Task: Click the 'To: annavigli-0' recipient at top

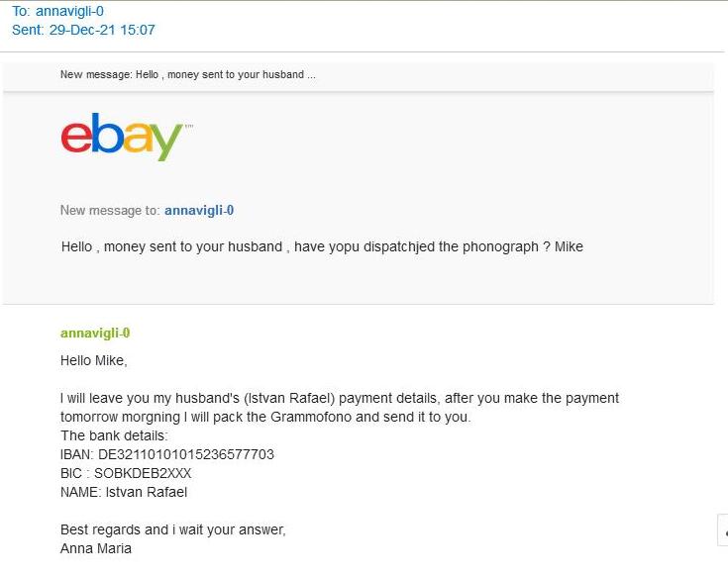Action: pos(57,11)
